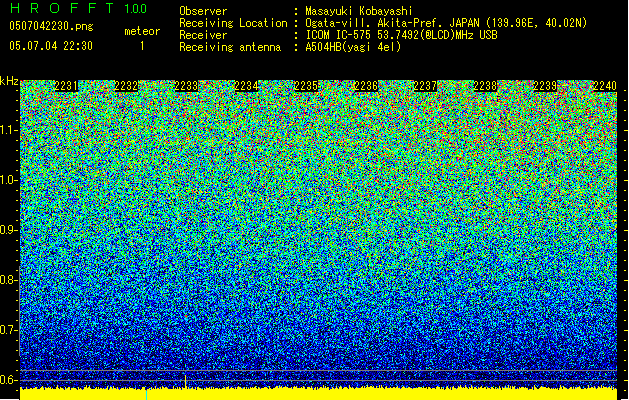
Task: Click the 0.7 frequency axis label
Action: coord(9,330)
